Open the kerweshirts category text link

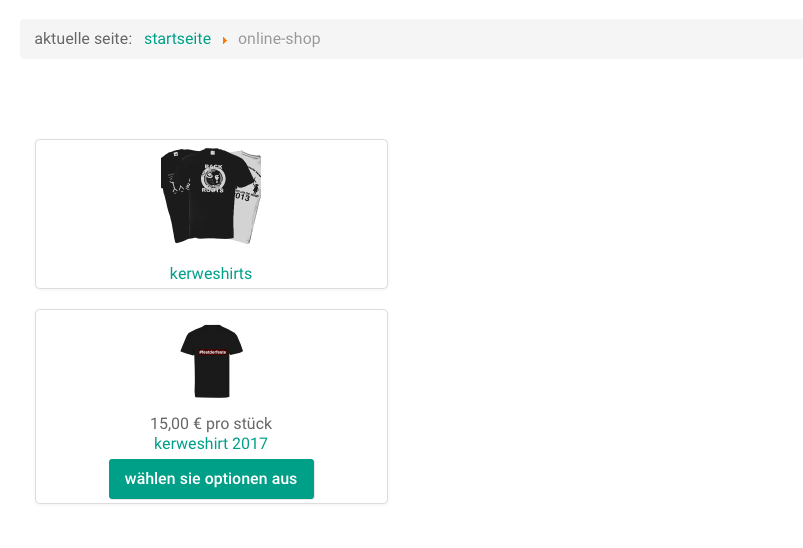pos(211,273)
